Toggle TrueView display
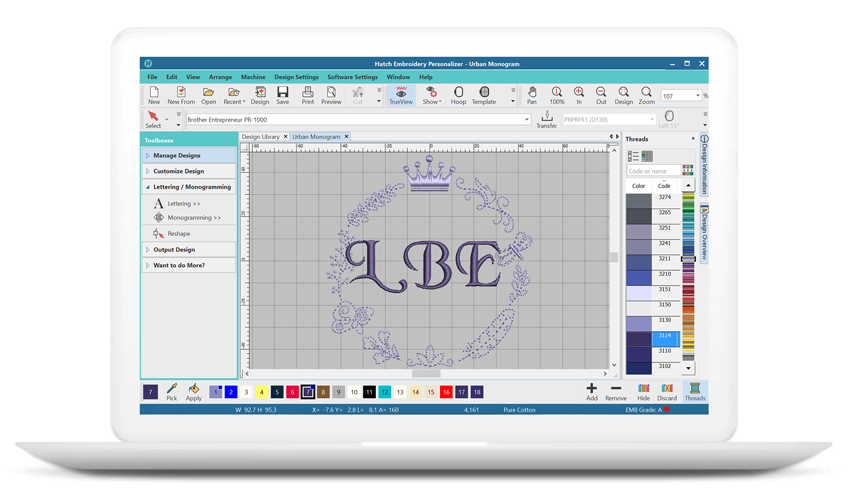The height and width of the screenshot is (501, 850). [401, 95]
